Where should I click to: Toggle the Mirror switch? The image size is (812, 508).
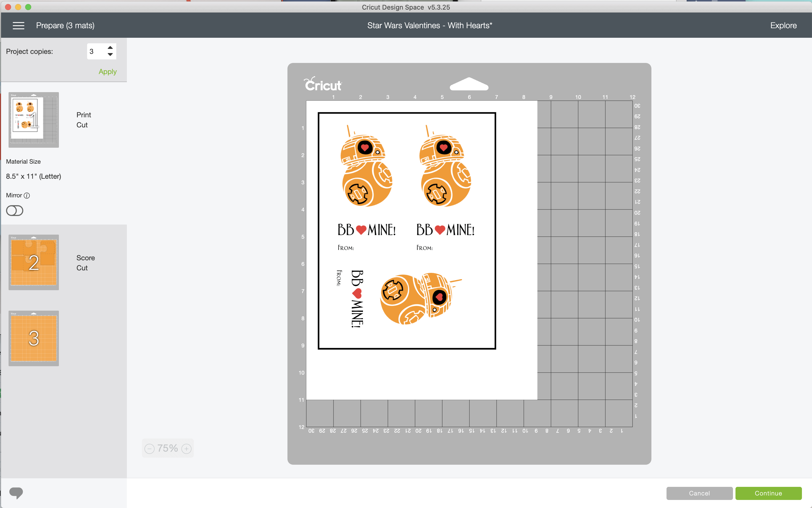(x=15, y=211)
